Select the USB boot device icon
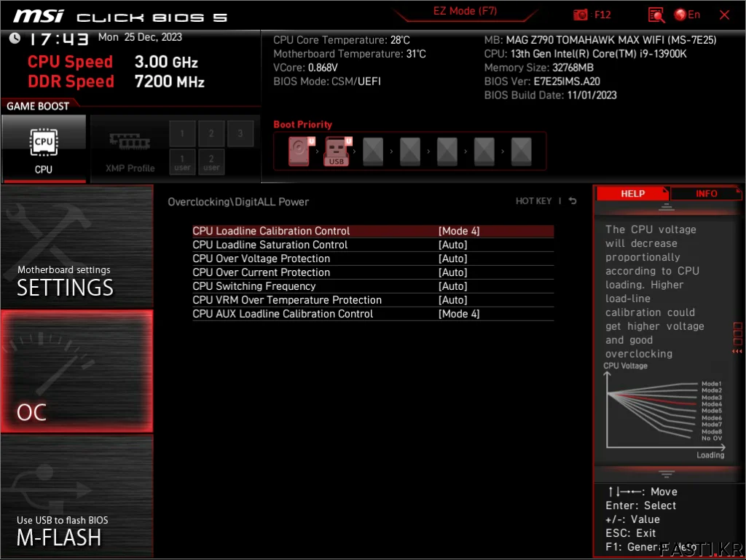Image resolution: width=746 pixels, height=560 pixels. pyautogui.click(x=337, y=151)
